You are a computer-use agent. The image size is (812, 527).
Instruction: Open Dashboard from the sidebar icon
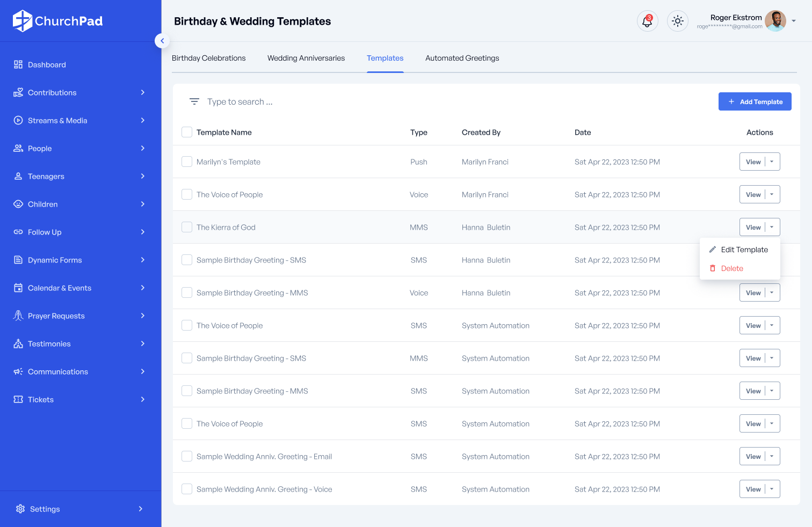tap(18, 64)
